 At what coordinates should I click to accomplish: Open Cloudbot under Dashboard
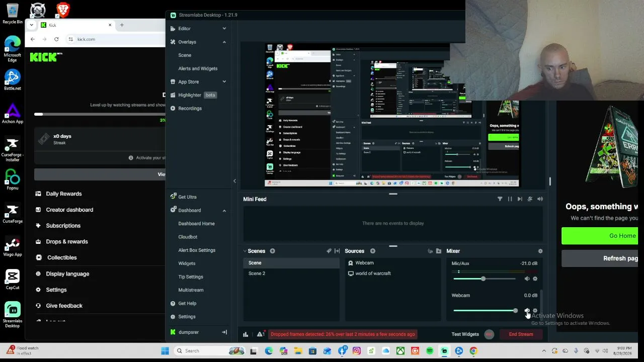tap(188, 237)
